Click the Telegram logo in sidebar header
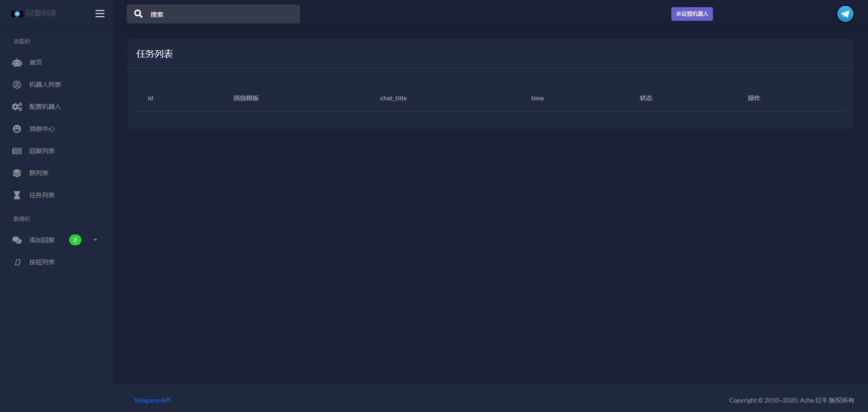Image resolution: width=868 pixels, height=412 pixels. pyautogui.click(x=17, y=14)
